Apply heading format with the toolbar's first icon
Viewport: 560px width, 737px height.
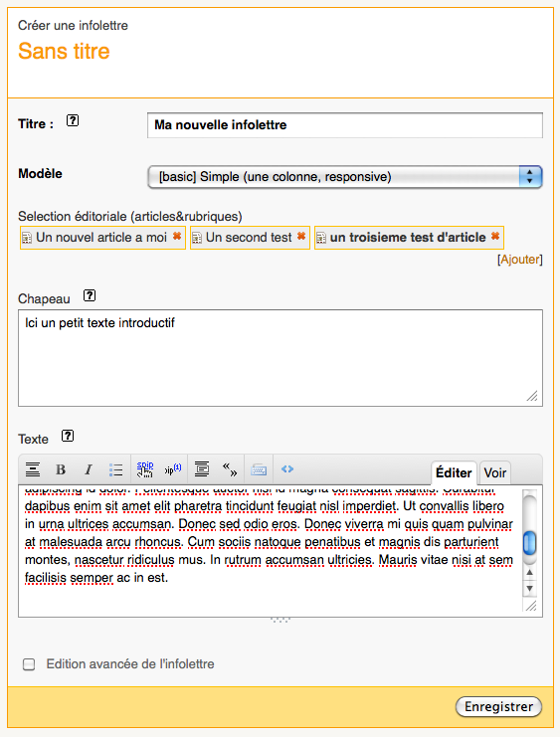[33, 469]
